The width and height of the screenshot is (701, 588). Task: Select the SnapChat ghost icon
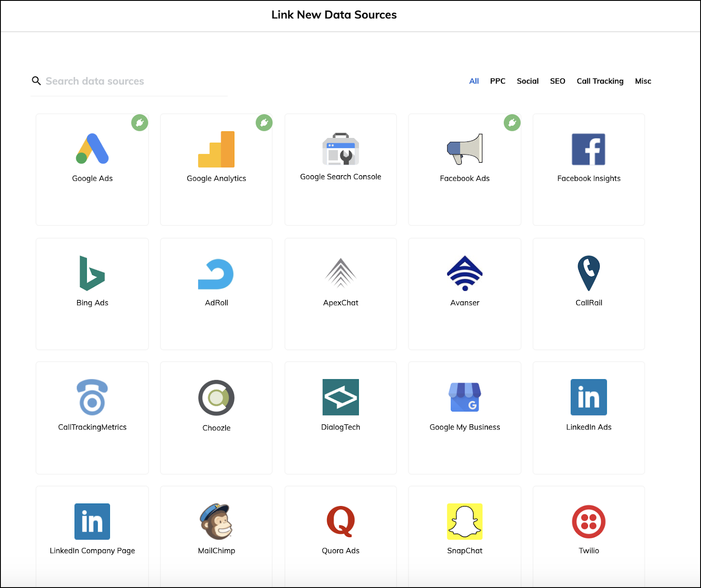[465, 521]
